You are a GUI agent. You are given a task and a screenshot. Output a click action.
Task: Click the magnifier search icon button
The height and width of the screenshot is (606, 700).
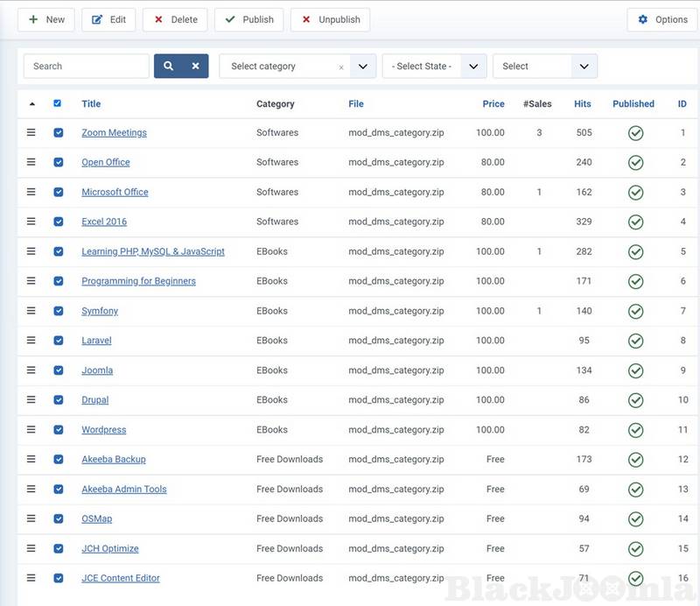pos(168,67)
